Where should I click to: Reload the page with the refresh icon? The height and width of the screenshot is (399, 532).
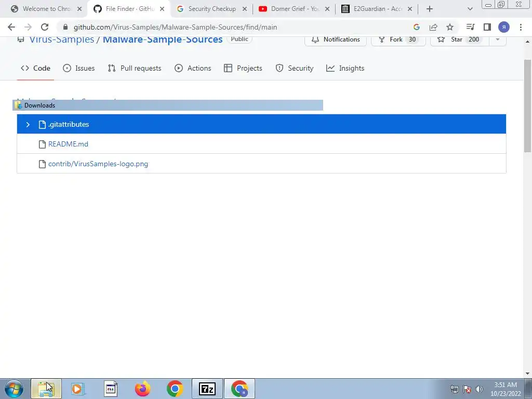pyautogui.click(x=45, y=27)
